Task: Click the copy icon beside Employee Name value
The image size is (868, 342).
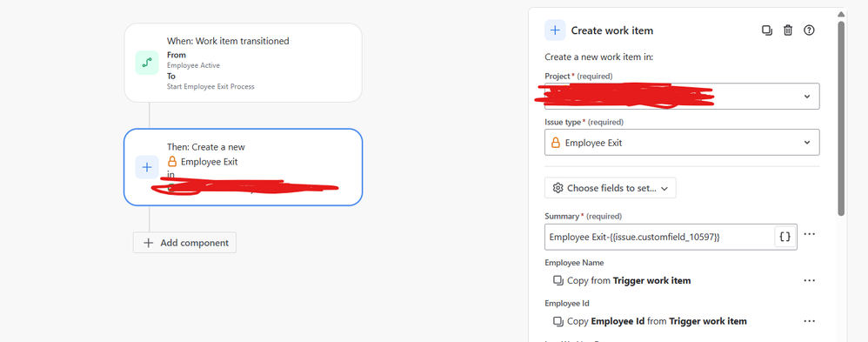Action: pyautogui.click(x=558, y=280)
